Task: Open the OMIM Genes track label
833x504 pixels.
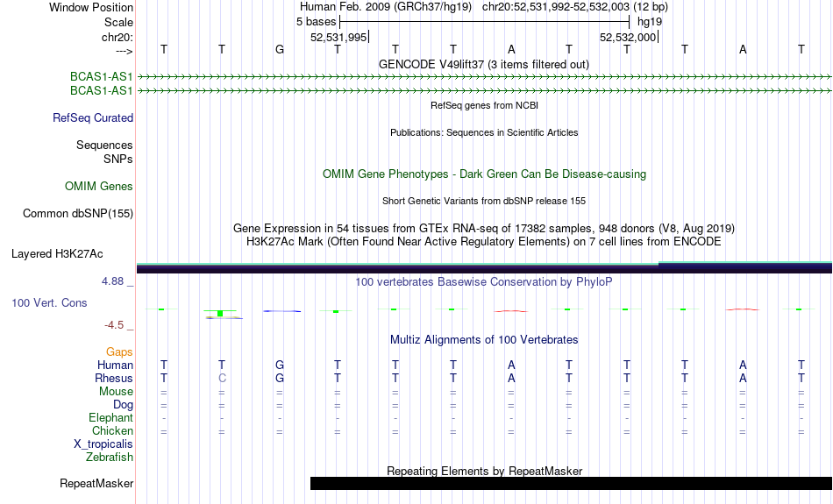Action: [98, 187]
